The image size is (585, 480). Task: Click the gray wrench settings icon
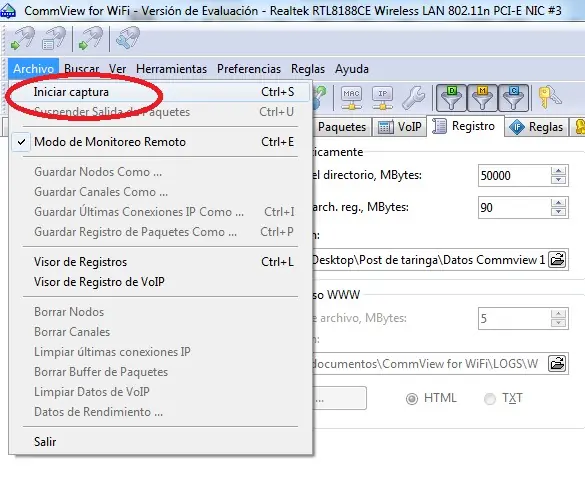413,98
